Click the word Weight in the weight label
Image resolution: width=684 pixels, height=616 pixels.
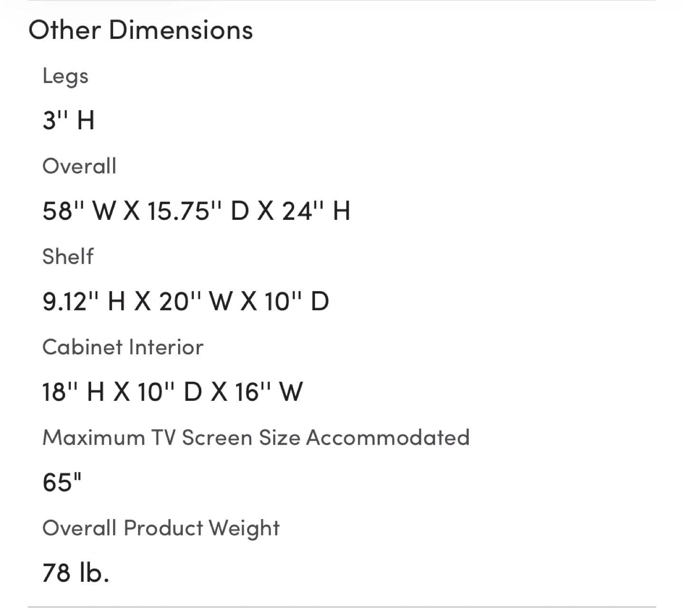tap(244, 528)
